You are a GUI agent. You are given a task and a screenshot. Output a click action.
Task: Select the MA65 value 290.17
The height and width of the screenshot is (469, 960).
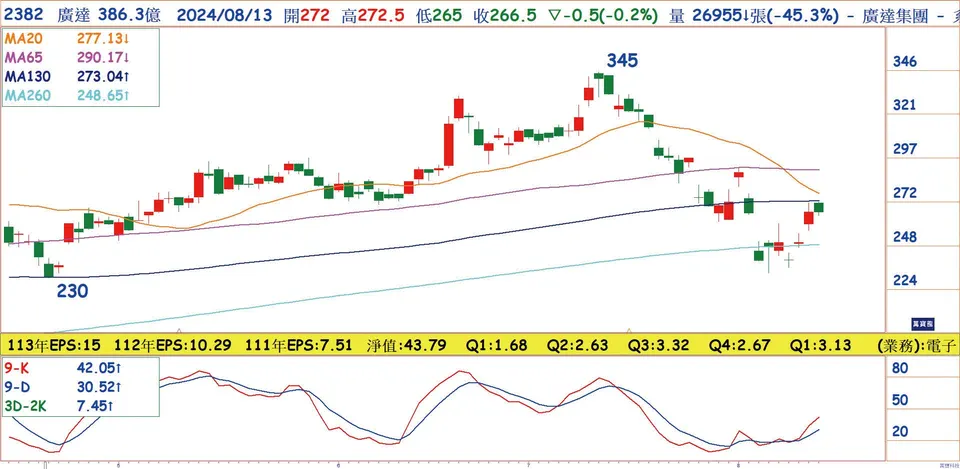point(99,58)
